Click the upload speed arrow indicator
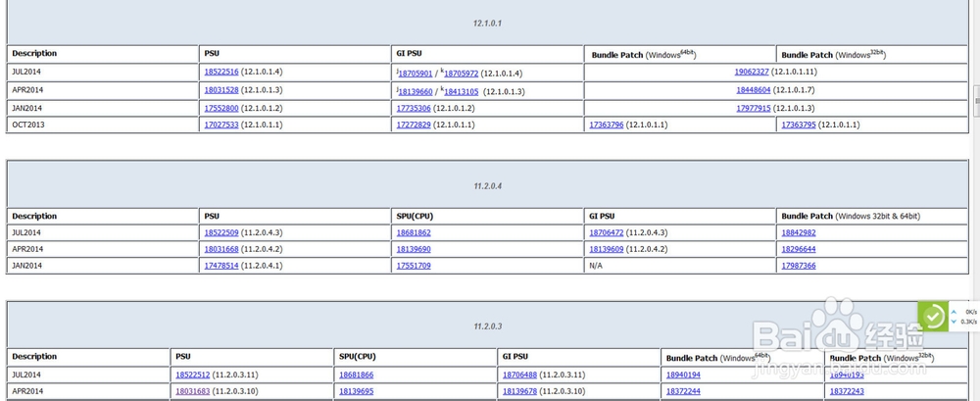The height and width of the screenshot is (401, 980). coord(954,312)
